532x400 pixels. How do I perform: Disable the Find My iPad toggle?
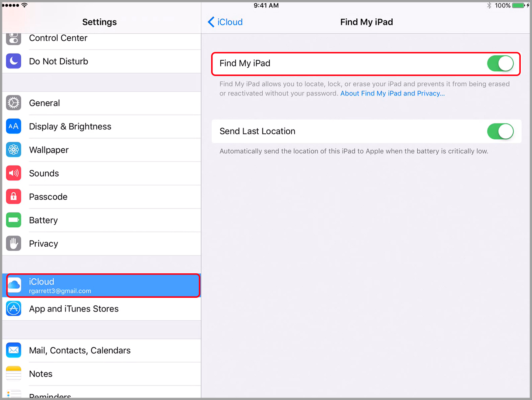pos(500,63)
